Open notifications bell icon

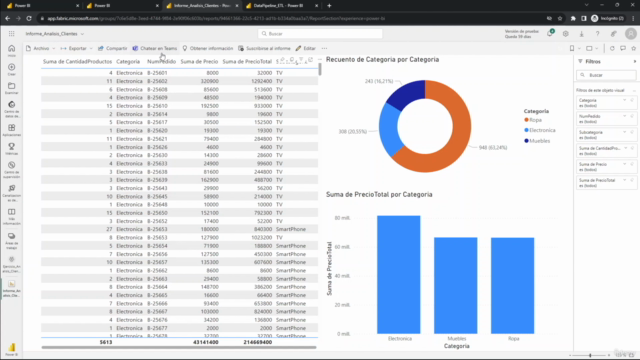(550, 33)
